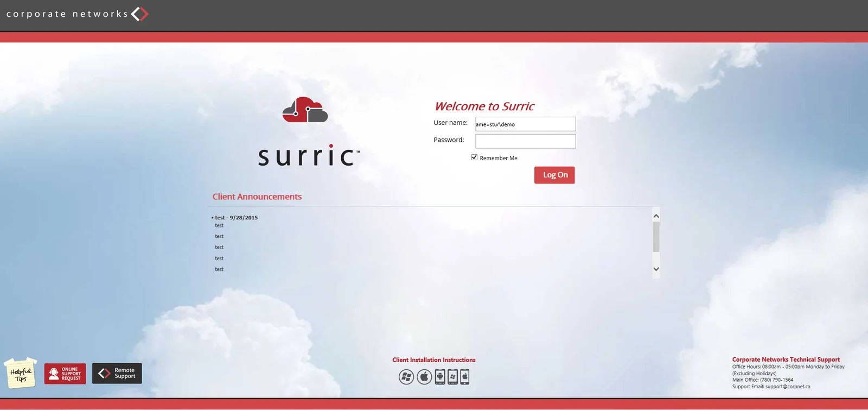Open Windows Phone installation instructions
Image resolution: width=868 pixels, height=410 pixels.
coord(452,376)
